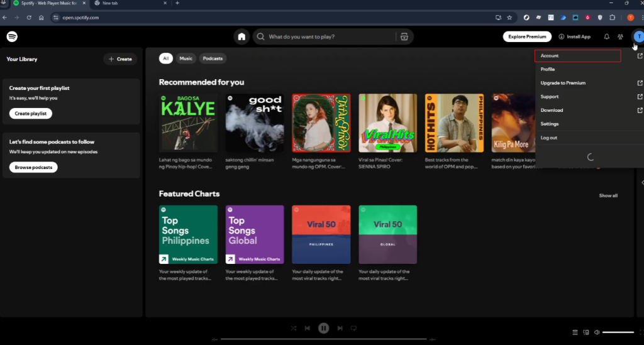Click the search magnifier icon
The image size is (644, 345).
[x=260, y=36]
